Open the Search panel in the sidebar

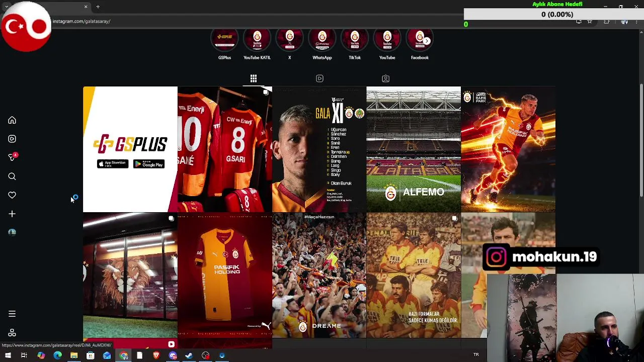pyautogui.click(x=12, y=176)
